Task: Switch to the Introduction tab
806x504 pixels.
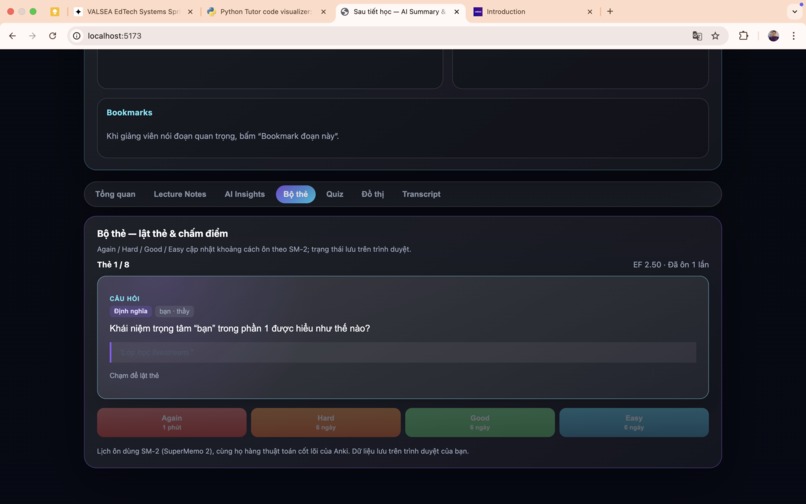Action: click(533, 11)
